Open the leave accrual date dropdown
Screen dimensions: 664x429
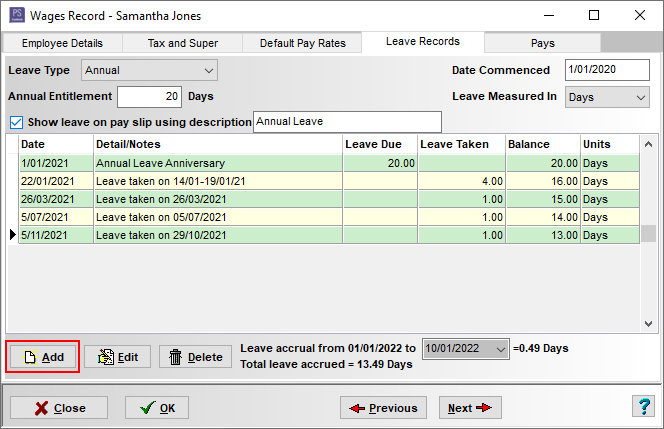pyautogui.click(x=500, y=349)
